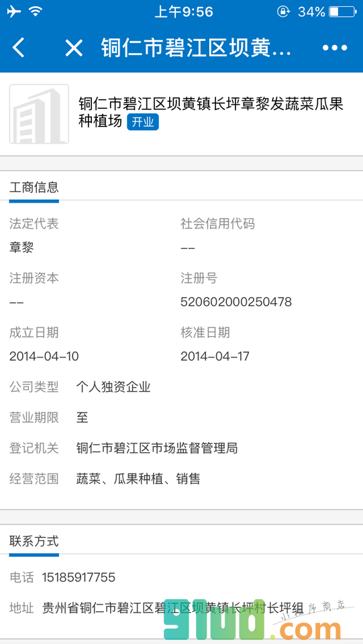The image size is (363, 644).
Task: Close the page with the X icon
Action: coord(74,48)
